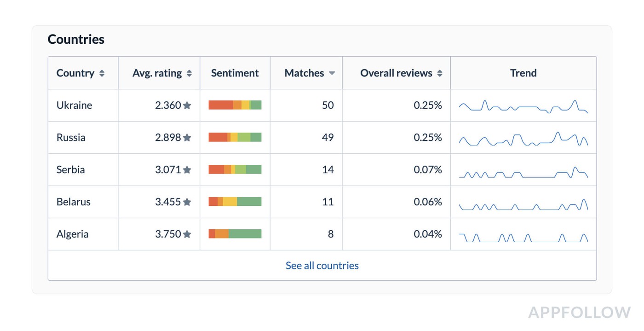Click the star next to Russia's 2.898

pos(187,138)
